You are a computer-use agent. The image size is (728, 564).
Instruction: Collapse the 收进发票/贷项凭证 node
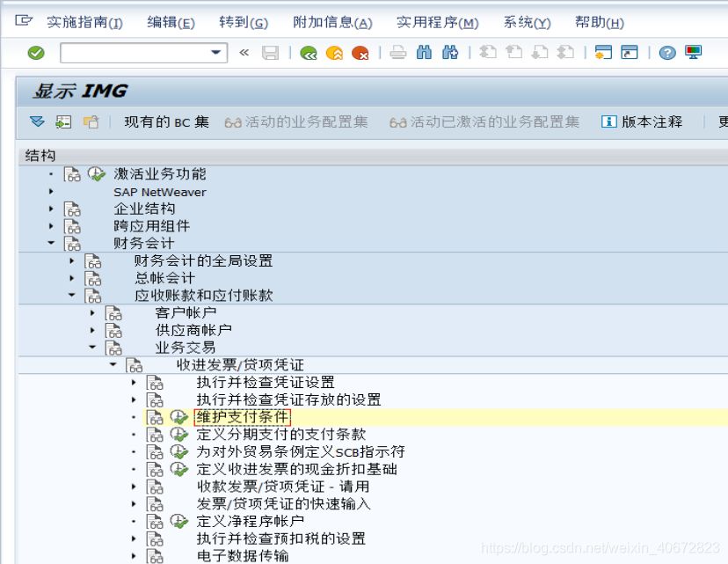113,364
